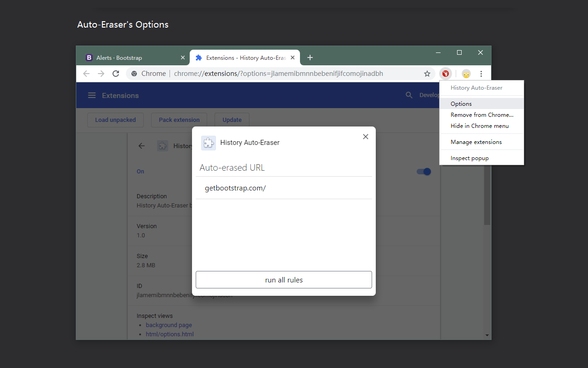Click the Extensions page title
The height and width of the screenshot is (368, 588).
120,95
